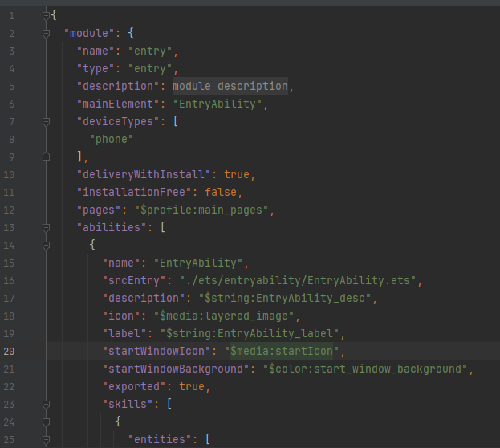500x448 pixels.
Task: Click the false value of installationFree
Action: pyautogui.click(x=221, y=192)
